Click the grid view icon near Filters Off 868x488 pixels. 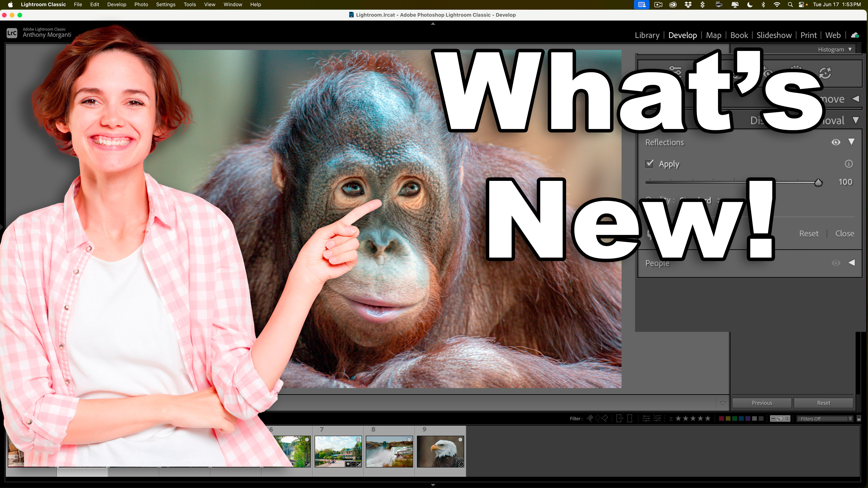(x=774, y=418)
